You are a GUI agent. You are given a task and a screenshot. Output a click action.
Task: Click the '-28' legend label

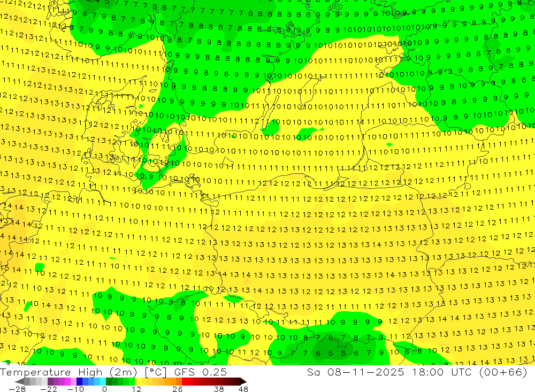[x=17, y=389]
